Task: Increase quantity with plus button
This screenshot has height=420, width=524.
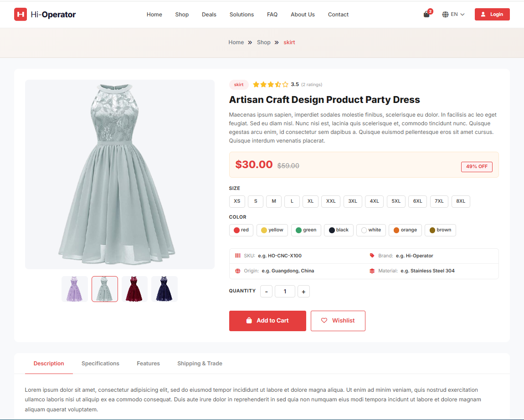Action: click(303, 292)
